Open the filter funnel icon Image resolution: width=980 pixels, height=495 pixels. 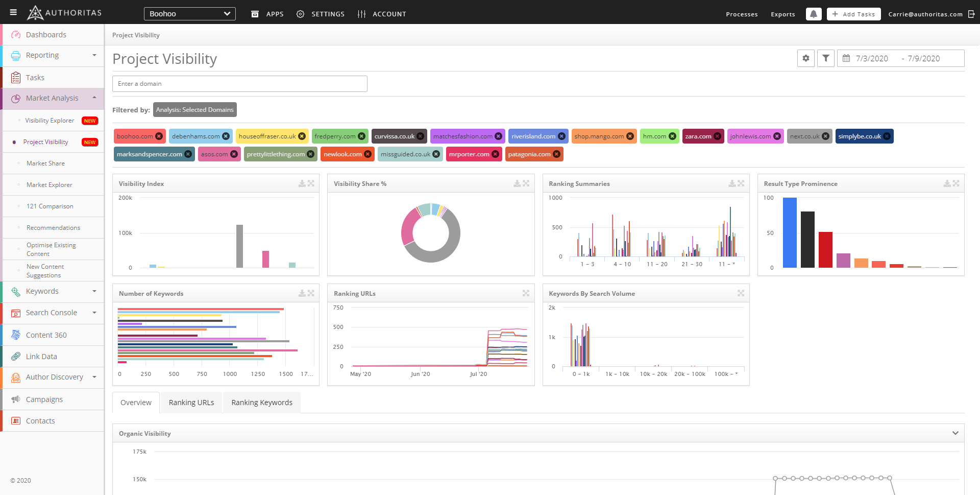click(825, 58)
